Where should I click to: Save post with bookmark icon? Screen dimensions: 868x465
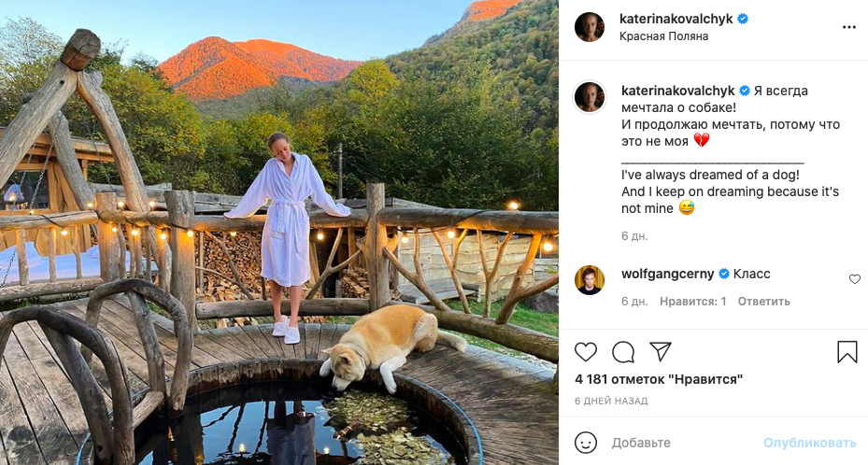pyautogui.click(x=847, y=352)
